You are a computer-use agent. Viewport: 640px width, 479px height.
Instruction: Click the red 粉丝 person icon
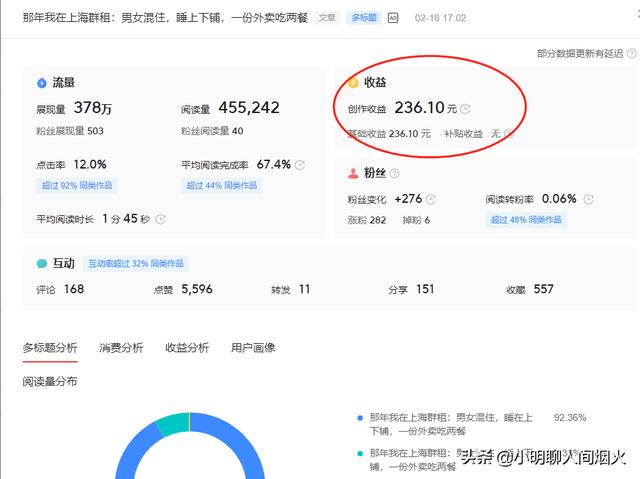coord(353,173)
